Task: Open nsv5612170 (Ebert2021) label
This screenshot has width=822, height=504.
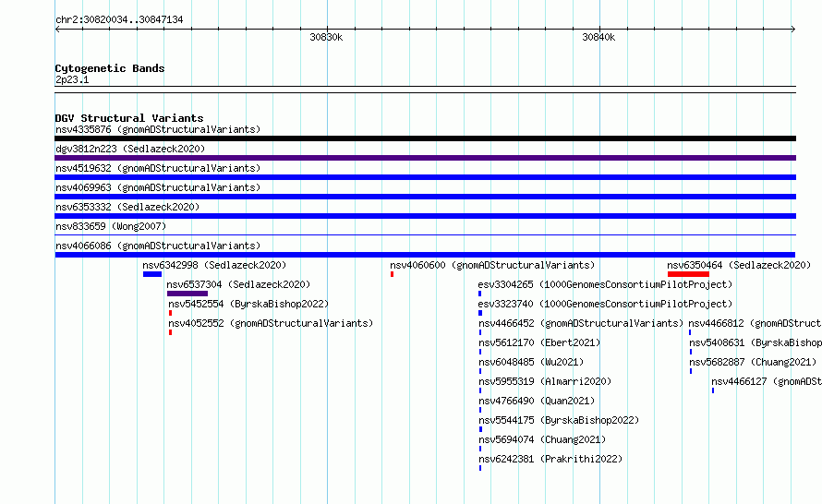Action: pos(539,342)
